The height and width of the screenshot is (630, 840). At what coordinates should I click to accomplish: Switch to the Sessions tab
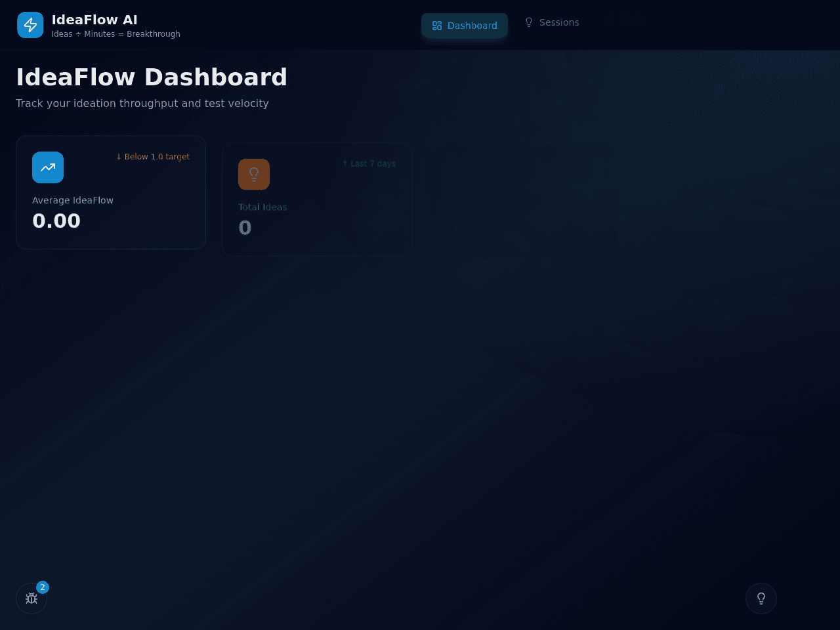coord(552,22)
